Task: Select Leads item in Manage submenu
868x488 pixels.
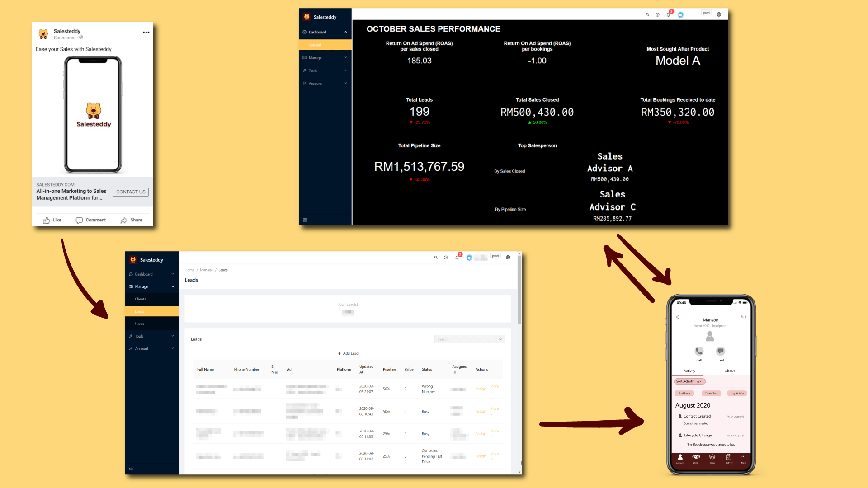Action: [x=151, y=312]
